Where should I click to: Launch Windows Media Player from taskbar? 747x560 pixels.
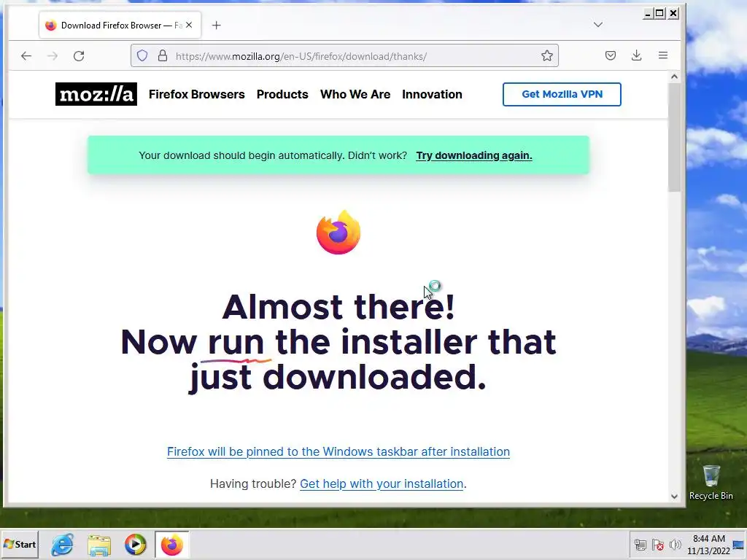point(135,544)
